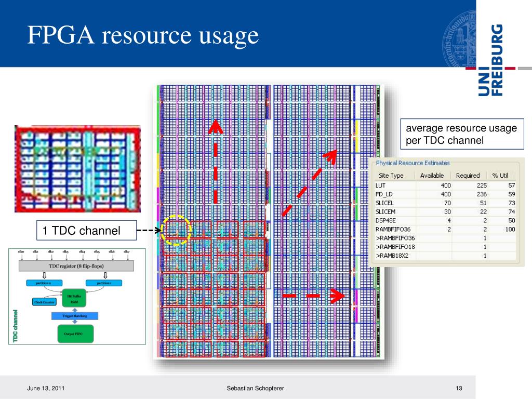Select the 'Trigger Matching' block
Screen dimensions: 532x399
[x=75, y=316]
